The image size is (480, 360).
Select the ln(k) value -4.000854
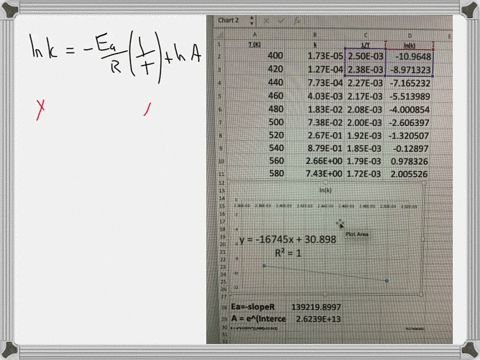pyautogui.click(x=409, y=110)
